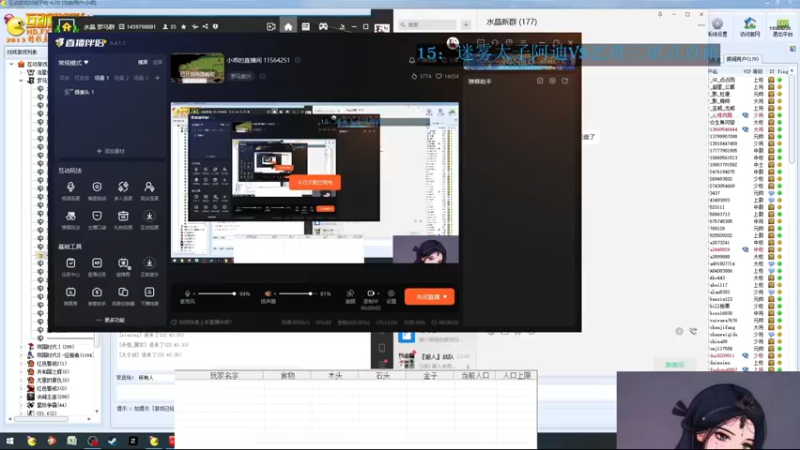The image size is (800, 450).
Task: Click first icon in 弹幕助手 header
Action: click(x=540, y=81)
